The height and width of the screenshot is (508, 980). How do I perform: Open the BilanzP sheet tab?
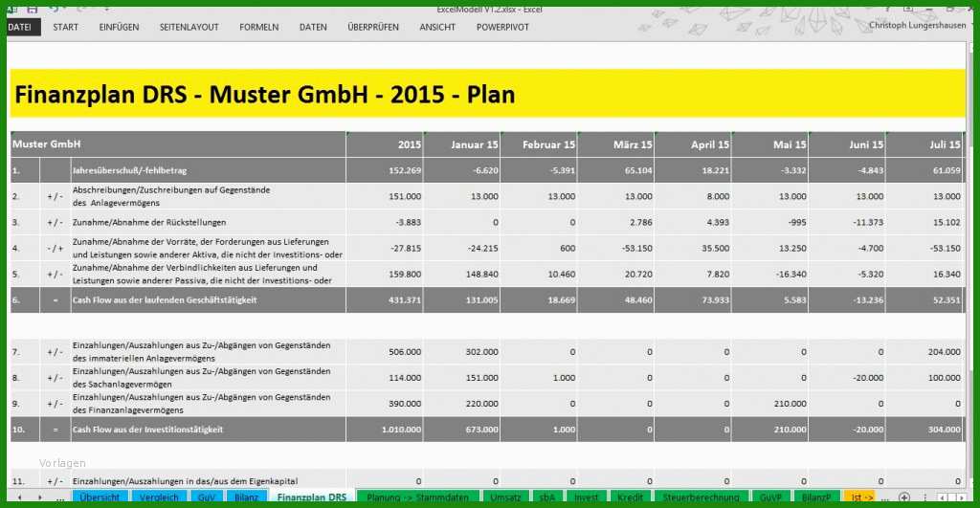tap(816, 497)
